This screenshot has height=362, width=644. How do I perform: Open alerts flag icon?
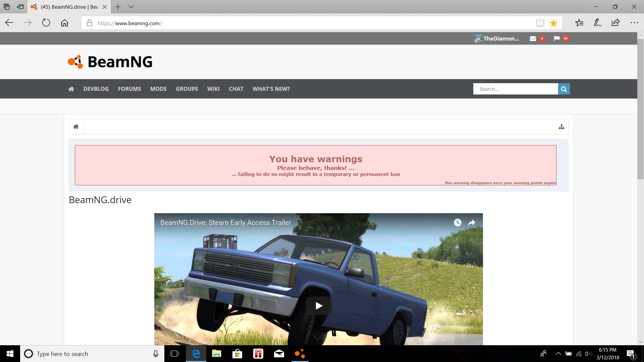click(x=557, y=39)
